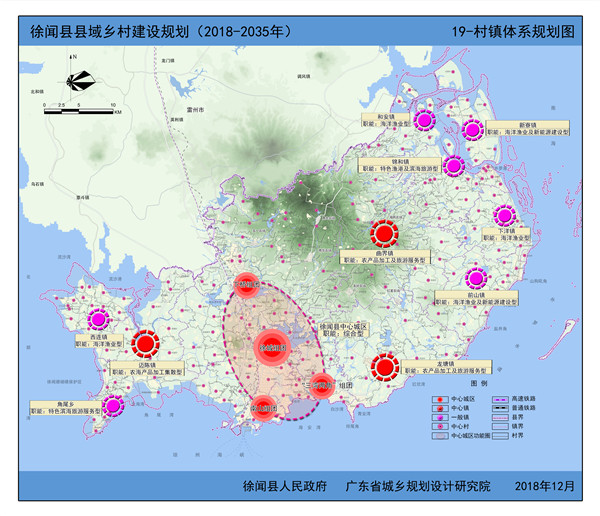Click the 锦和镇 magenta town marker
600x516 pixels.
(x=454, y=166)
